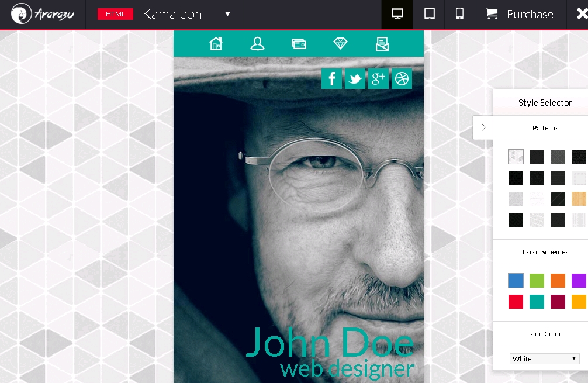
Task: Click the Ararazu logo link
Action: 42,14
